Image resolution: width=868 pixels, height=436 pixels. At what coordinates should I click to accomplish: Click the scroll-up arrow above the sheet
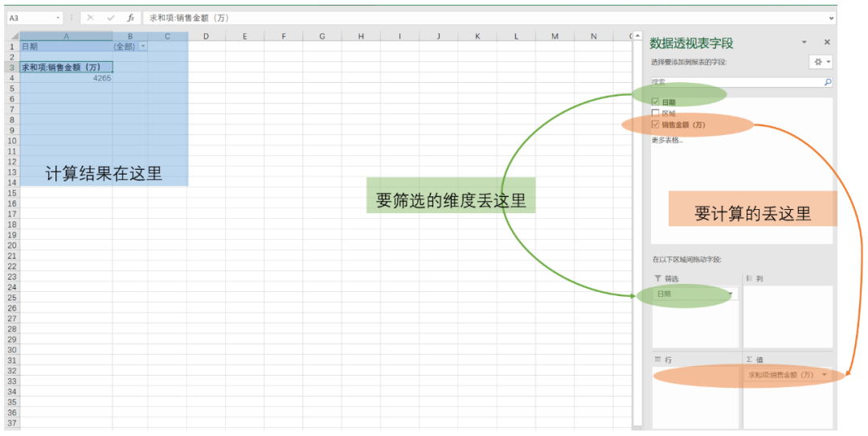pos(637,35)
